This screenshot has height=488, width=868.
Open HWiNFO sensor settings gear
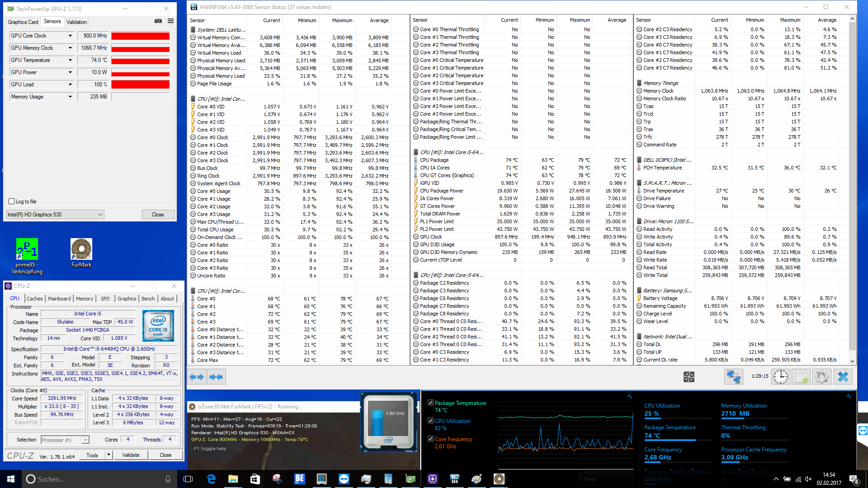[822, 377]
